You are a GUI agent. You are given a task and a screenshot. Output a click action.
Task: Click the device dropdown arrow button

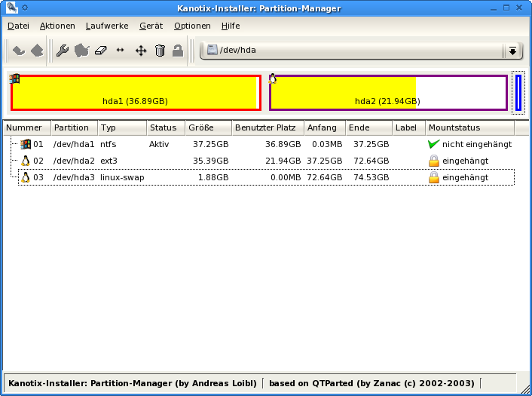(512, 51)
